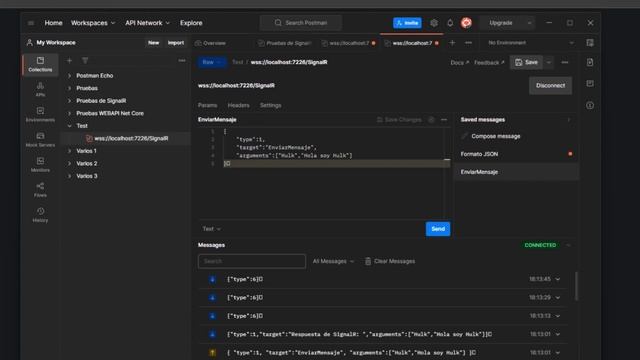
Task: Open documentation icon in right sidebar
Action: (590, 62)
